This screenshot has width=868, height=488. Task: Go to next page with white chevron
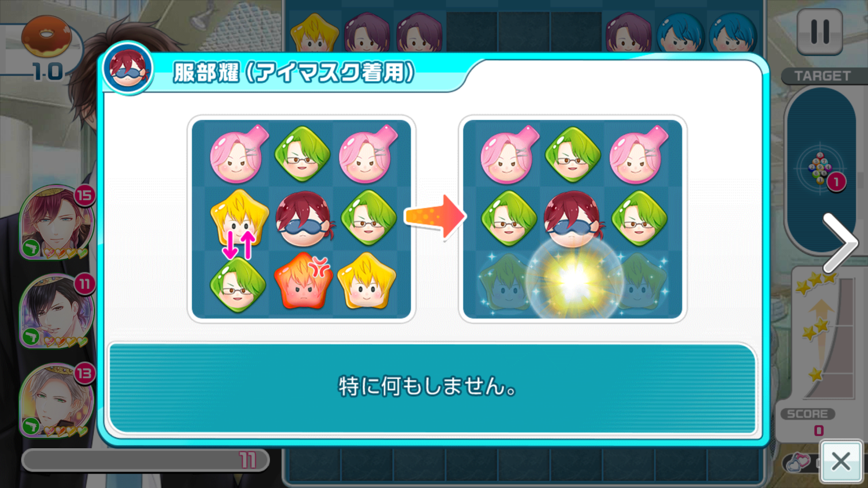pos(841,243)
